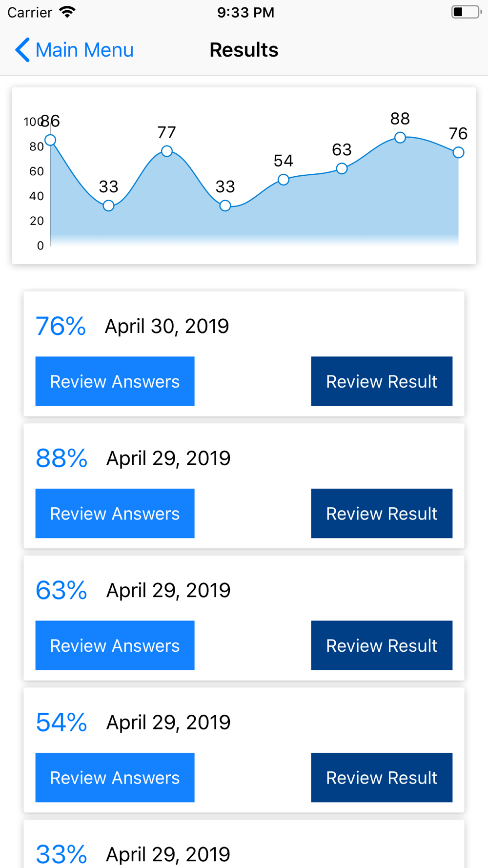Tap the 33% result entry at bottom

244,844
